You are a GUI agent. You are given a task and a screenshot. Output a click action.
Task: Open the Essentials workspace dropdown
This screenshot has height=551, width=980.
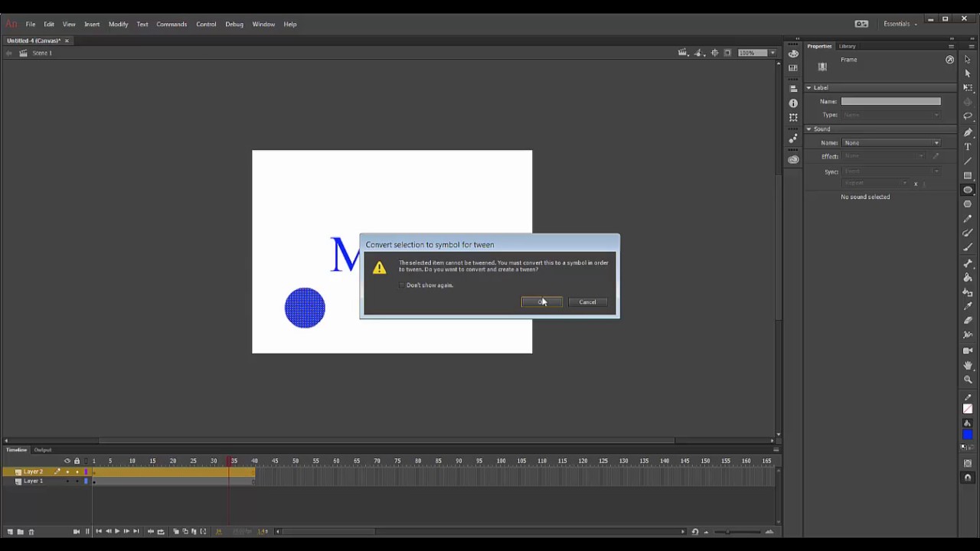[x=900, y=24]
